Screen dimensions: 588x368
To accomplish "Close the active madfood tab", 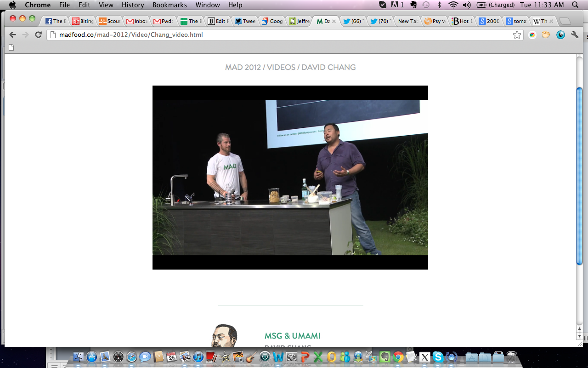I will 334,21.
